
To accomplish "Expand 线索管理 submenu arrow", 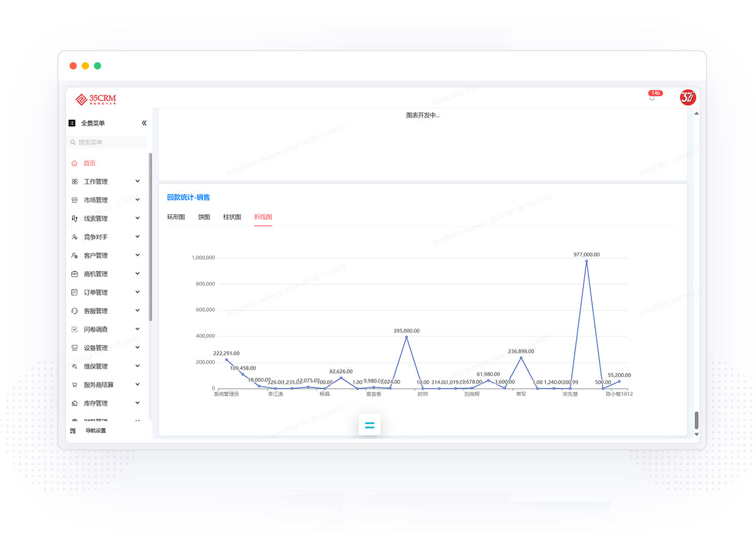I will point(138,218).
